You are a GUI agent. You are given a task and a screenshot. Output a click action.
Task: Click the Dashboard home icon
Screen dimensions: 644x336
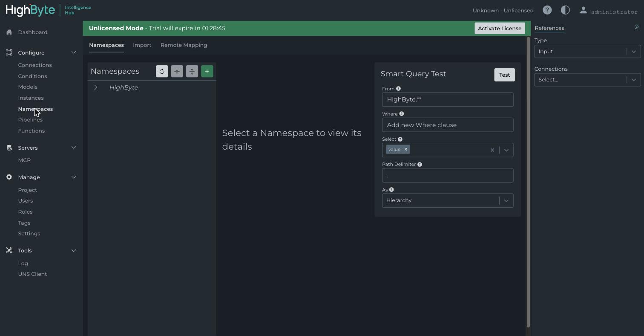coord(9,32)
